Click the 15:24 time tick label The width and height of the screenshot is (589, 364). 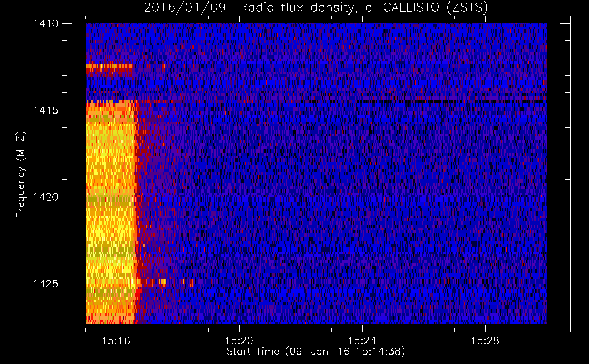(x=362, y=341)
